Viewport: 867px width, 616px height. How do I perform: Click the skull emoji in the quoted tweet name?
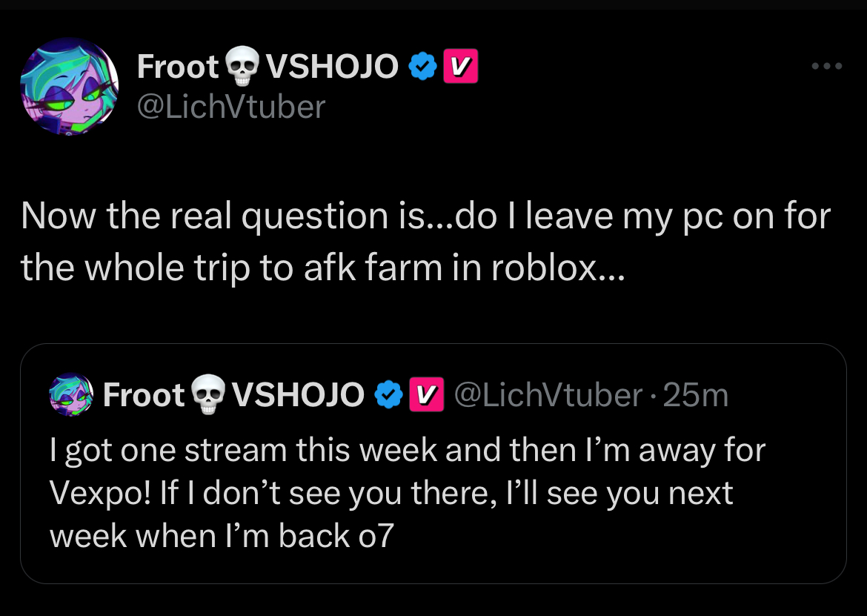(208, 396)
